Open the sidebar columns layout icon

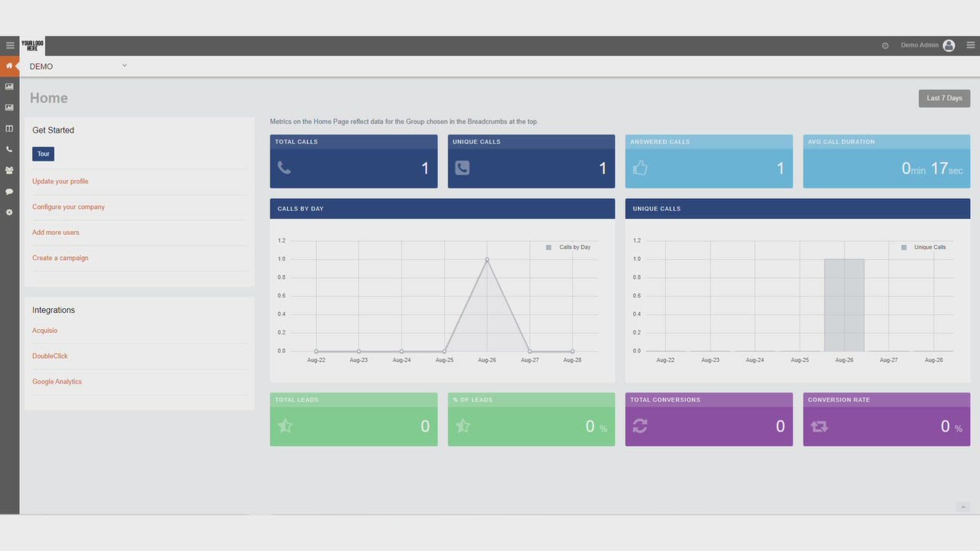pos(9,129)
